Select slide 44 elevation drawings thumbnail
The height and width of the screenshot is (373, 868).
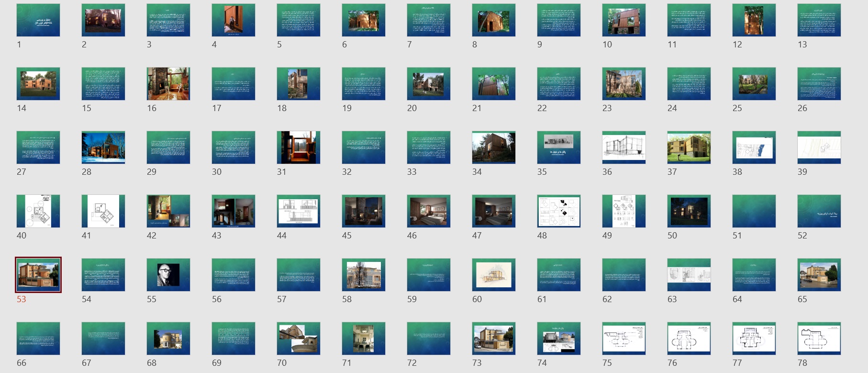[x=299, y=211]
